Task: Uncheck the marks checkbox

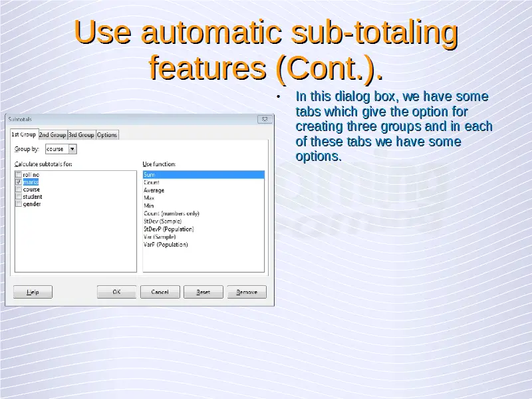Action: [x=19, y=182]
